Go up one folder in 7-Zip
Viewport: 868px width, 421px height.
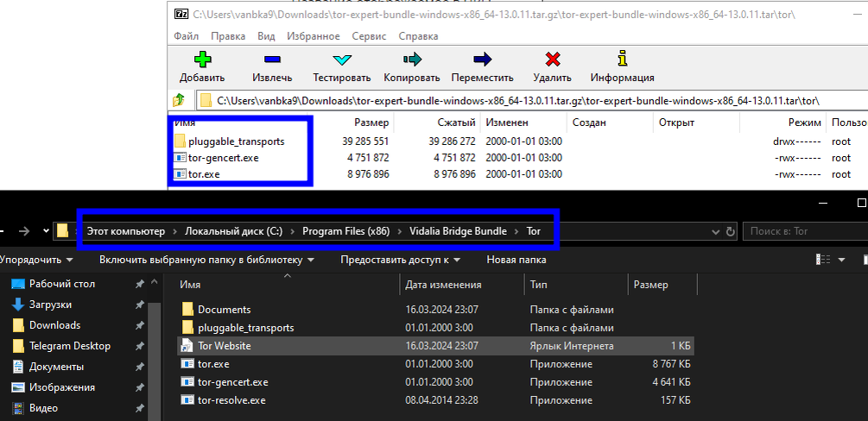(178, 100)
